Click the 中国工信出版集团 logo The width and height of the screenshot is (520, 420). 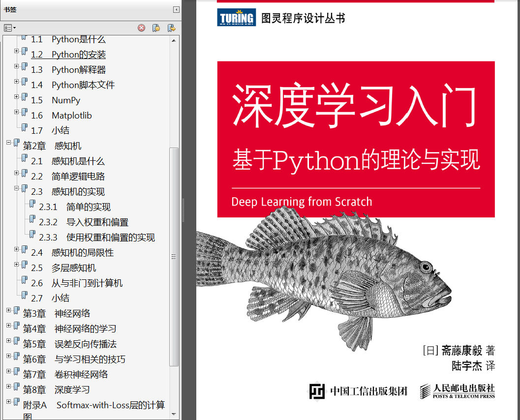coord(358,391)
